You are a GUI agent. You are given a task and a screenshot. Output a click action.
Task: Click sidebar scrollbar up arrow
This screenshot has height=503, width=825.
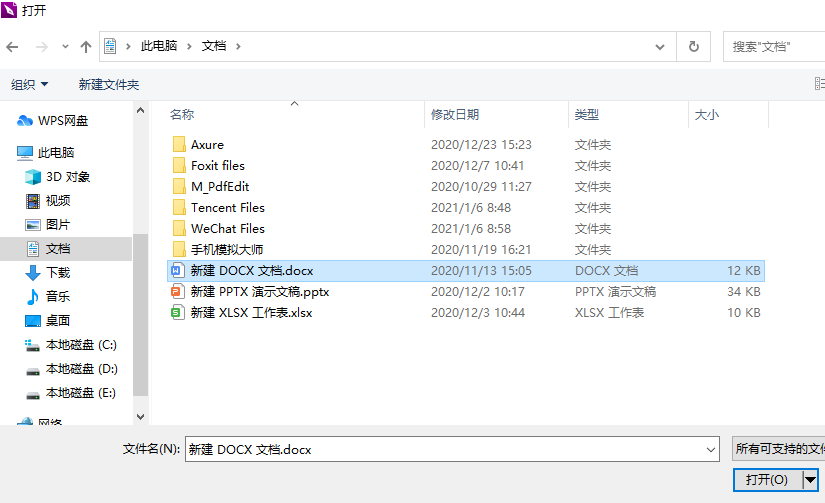tap(140, 110)
